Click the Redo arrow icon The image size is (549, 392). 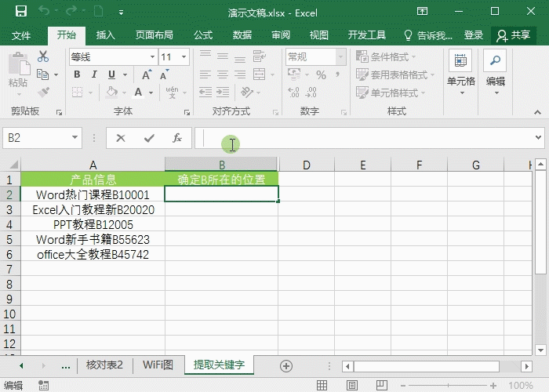(71, 11)
